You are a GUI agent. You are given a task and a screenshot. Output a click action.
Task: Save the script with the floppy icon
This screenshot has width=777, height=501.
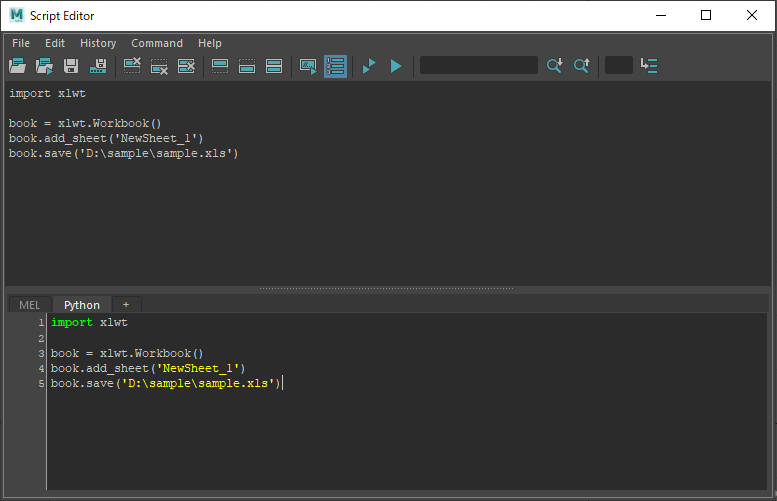71,66
